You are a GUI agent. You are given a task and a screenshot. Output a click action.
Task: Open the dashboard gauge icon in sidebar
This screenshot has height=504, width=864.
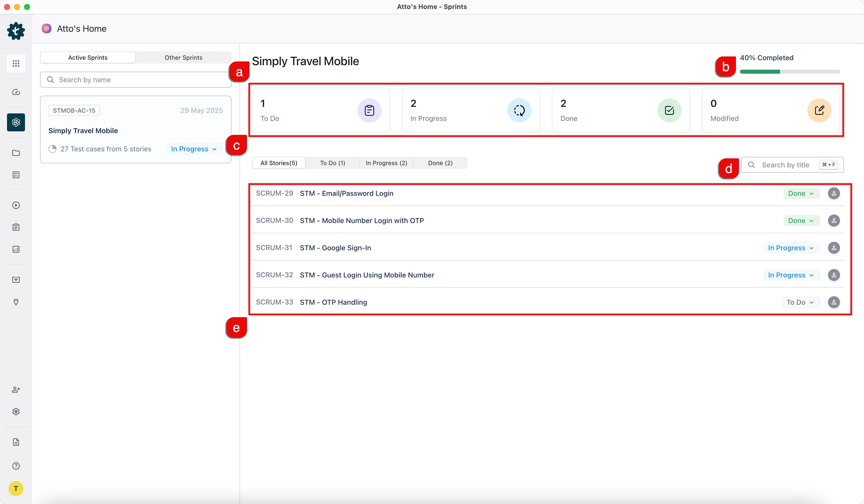(x=16, y=92)
